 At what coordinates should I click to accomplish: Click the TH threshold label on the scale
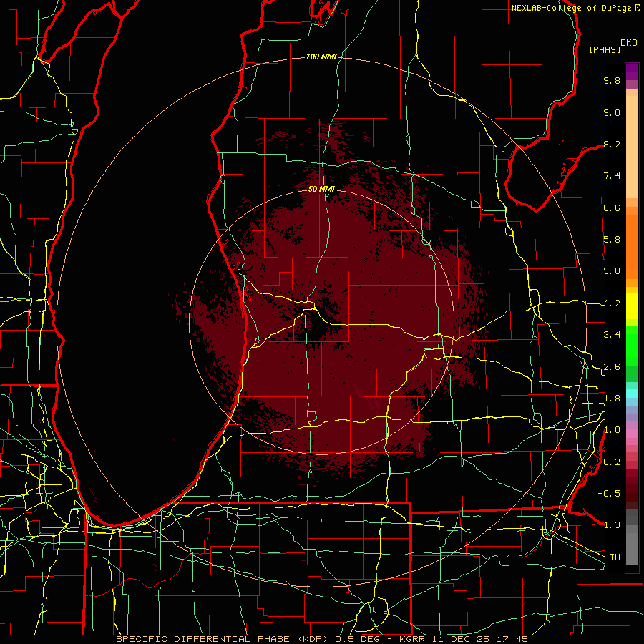coord(615,557)
